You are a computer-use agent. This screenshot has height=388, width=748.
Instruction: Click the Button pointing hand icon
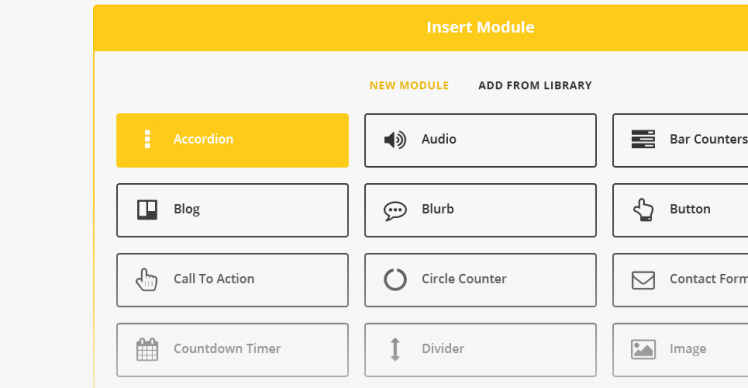coord(643,210)
